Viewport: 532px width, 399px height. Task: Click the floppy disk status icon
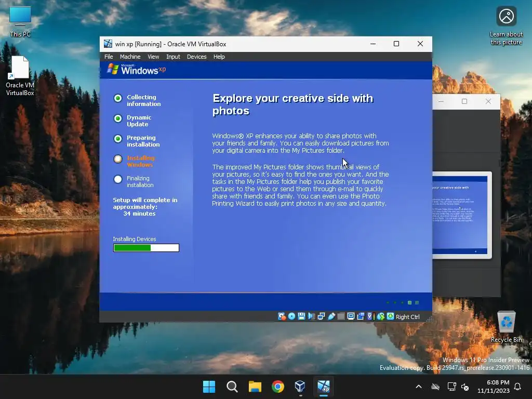pyautogui.click(x=301, y=316)
